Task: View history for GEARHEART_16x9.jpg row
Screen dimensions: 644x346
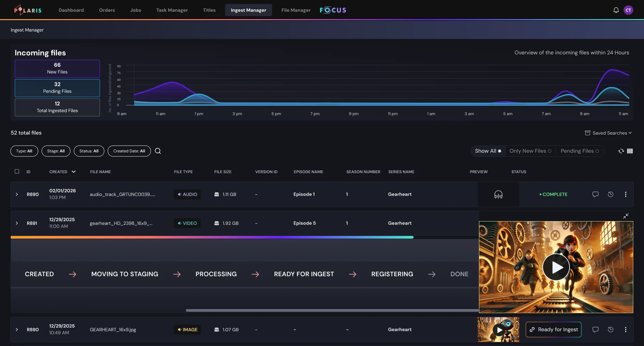Action: tap(610, 330)
